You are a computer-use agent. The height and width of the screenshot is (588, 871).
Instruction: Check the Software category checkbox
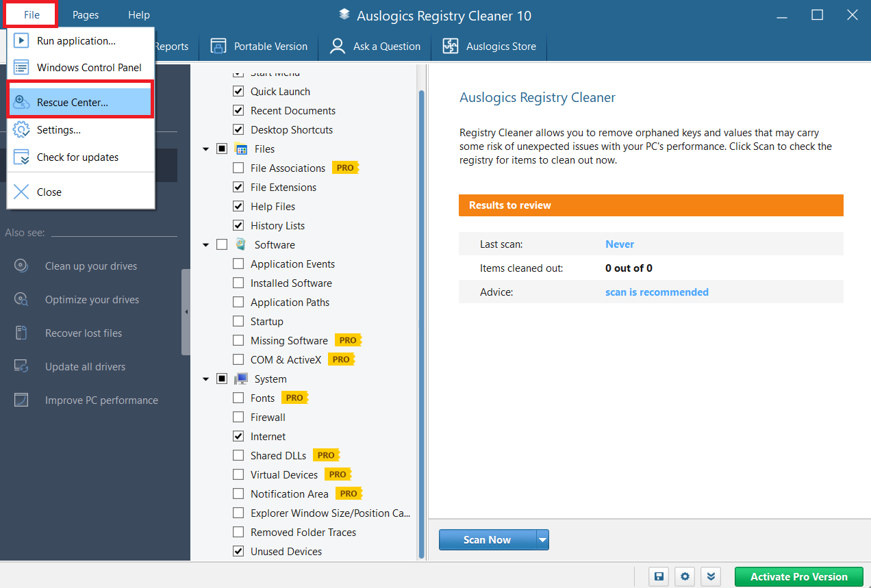coord(222,245)
